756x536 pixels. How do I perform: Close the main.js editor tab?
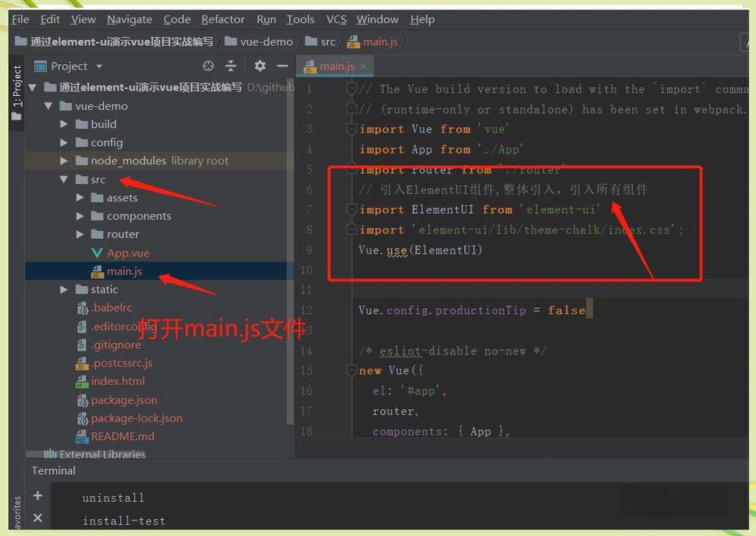[363, 66]
